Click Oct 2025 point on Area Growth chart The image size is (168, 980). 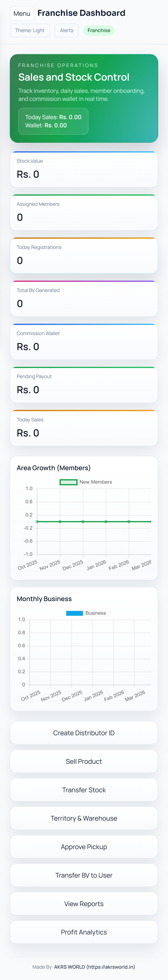[x=37, y=522]
